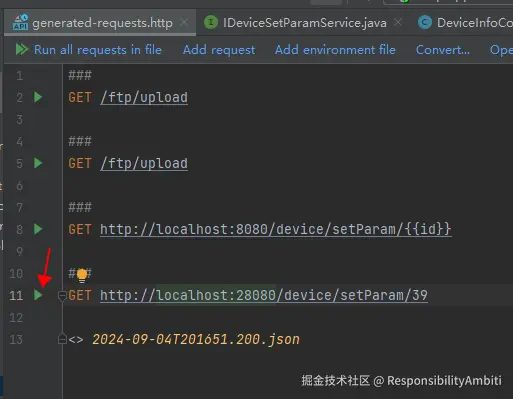Click the localhost:8080/device/setParam/{{id}} URL

pyautogui.click(x=276, y=230)
